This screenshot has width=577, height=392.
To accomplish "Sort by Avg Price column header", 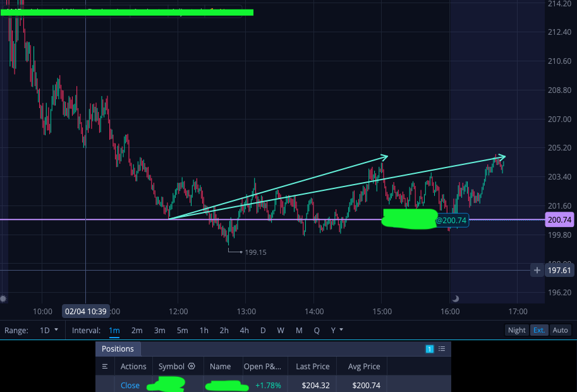I will point(364,366).
